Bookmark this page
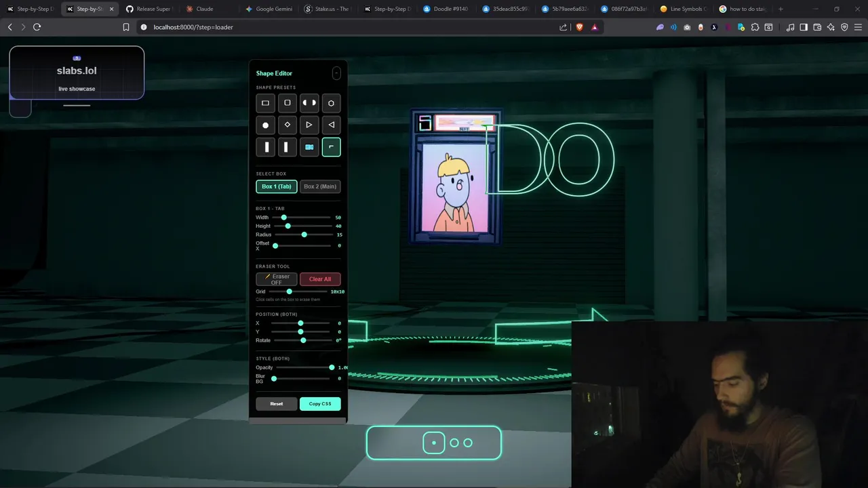 125,27
